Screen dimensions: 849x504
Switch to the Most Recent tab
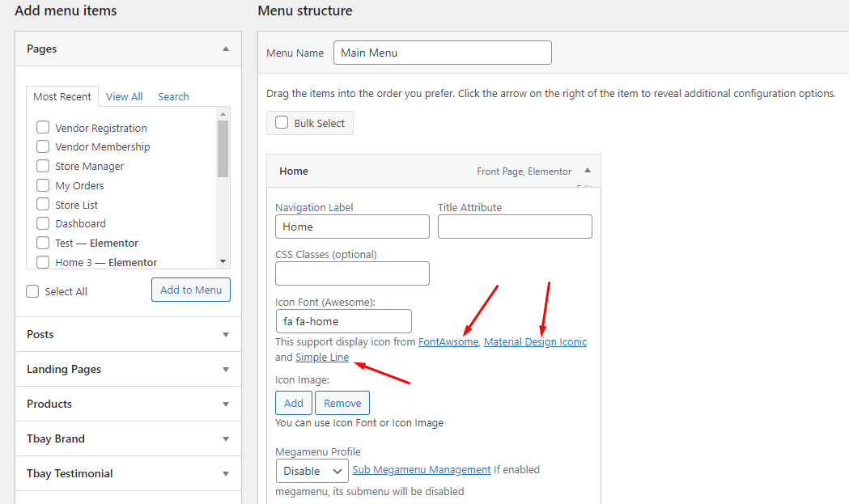62,96
